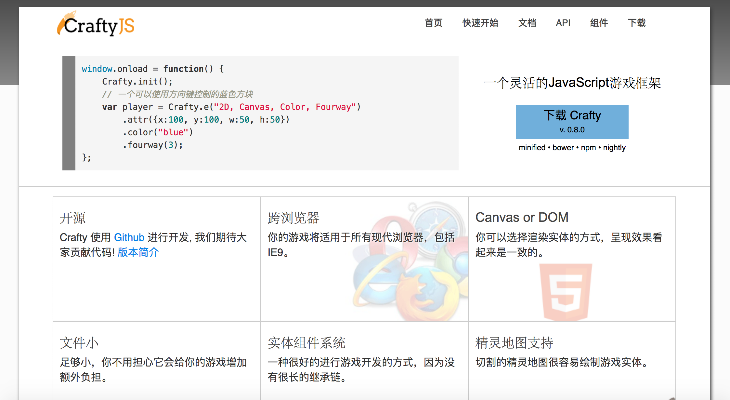Open the 首页 home menu item

coord(433,23)
